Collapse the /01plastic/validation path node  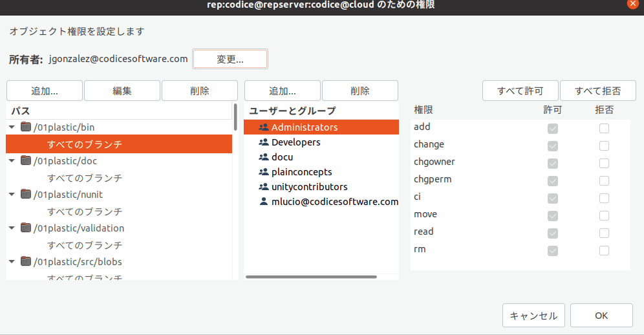(x=12, y=228)
